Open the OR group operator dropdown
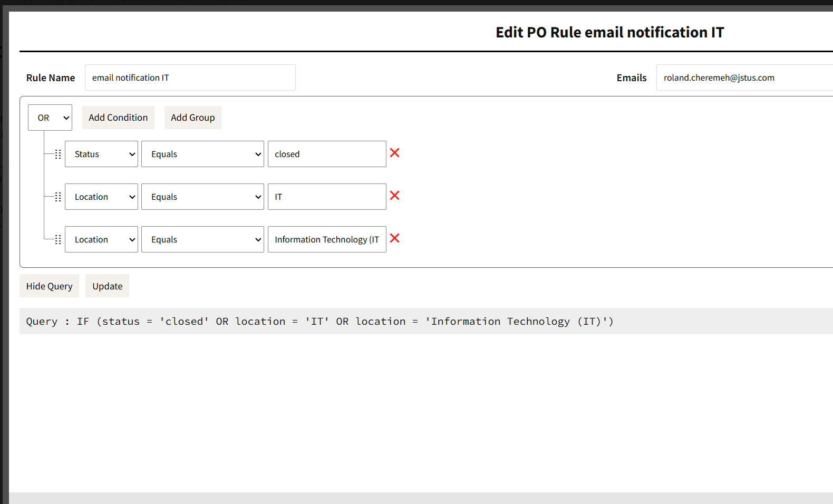 coord(50,118)
